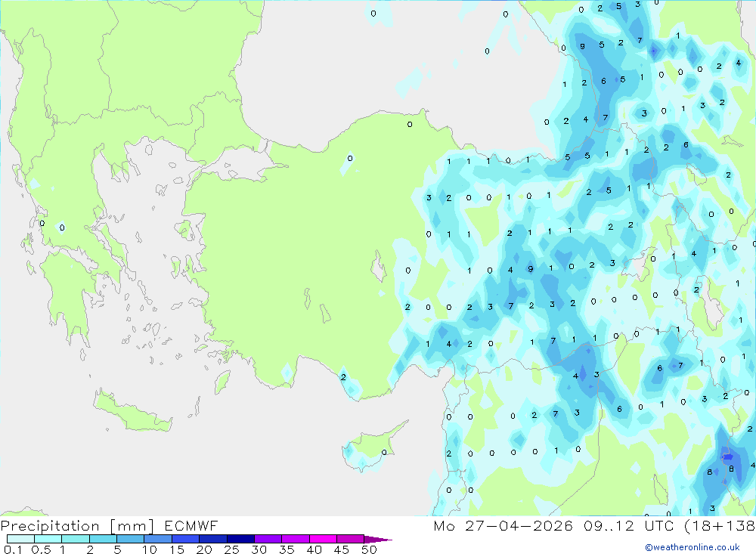Viewport: 756px width, 554px height.
Task: Select the '50' legend scale value
Action: [369, 549]
